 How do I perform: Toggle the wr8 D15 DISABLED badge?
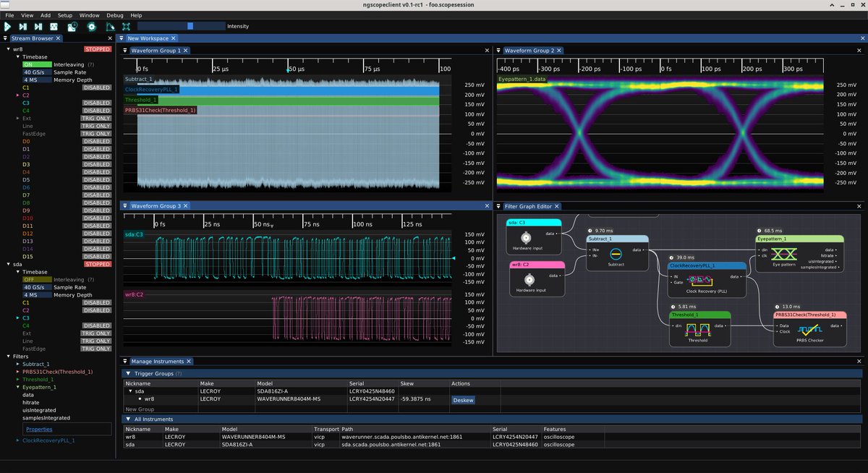(x=97, y=256)
